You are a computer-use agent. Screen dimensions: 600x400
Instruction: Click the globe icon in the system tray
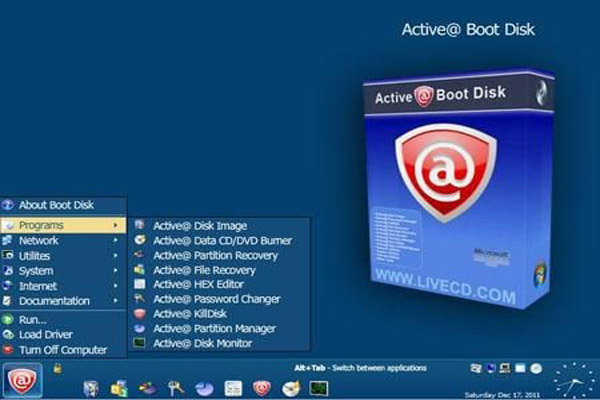(491, 368)
